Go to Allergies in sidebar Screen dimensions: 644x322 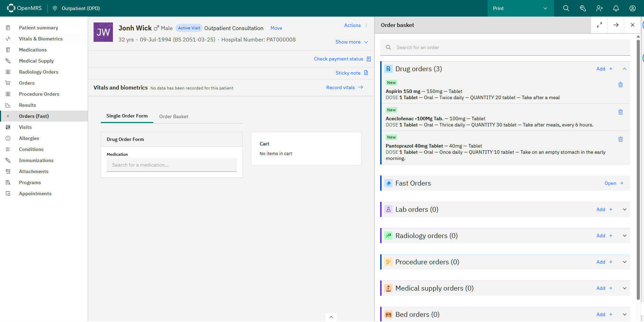[x=44, y=138]
